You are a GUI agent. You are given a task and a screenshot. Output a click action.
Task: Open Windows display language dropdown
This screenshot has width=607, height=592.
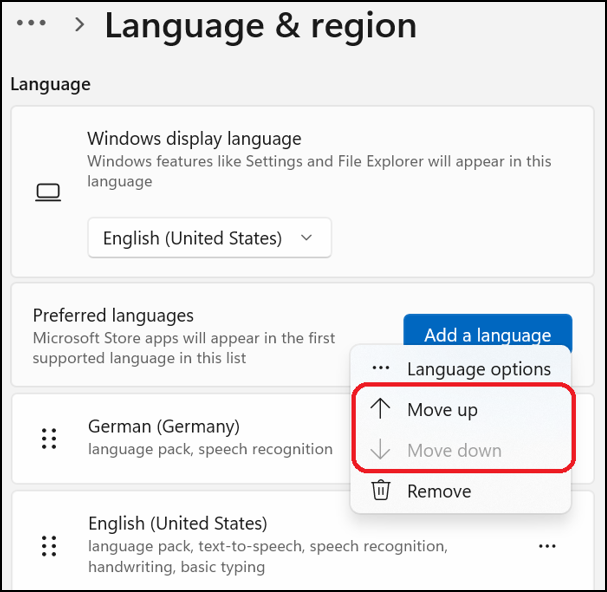click(209, 238)
